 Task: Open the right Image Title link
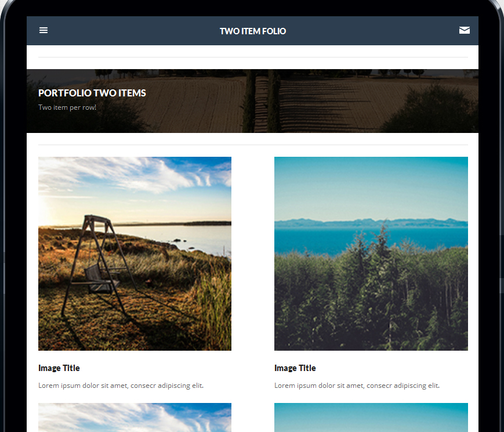click(295, 368)
